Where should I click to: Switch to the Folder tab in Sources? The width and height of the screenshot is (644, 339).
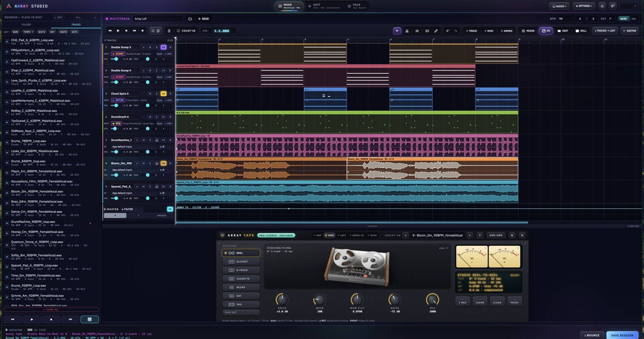(x=27, y=25)
